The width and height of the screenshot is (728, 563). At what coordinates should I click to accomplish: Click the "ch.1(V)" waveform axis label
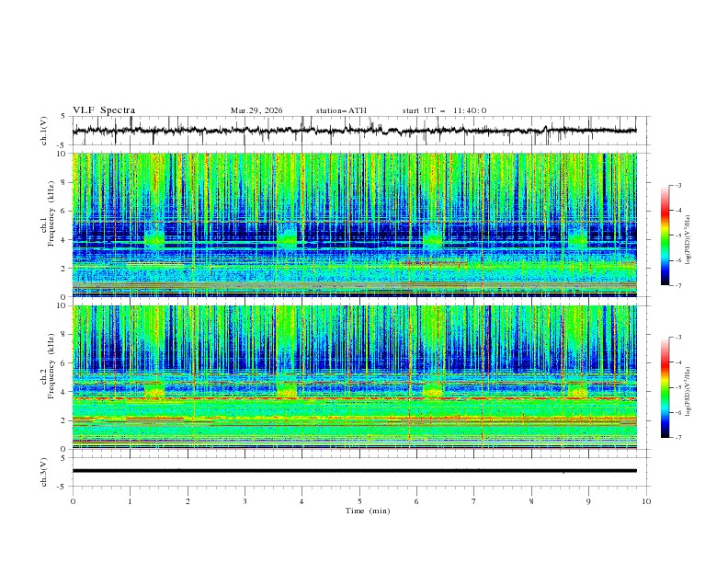[44, 131]
